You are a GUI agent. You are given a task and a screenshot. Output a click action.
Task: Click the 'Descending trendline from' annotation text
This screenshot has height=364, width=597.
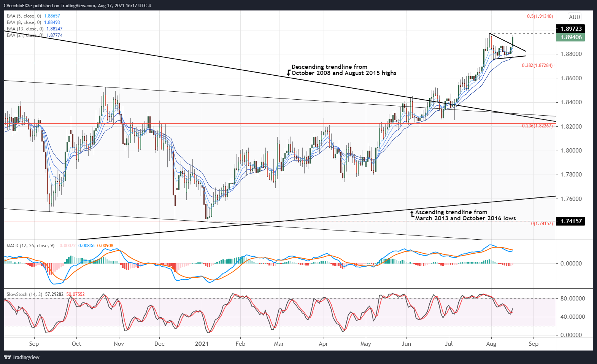(329, 67)
